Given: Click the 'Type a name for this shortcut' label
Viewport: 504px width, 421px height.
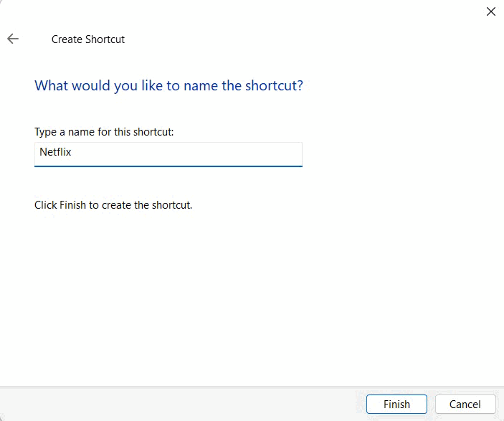Looking at the screenshot, I should (104, 132).
